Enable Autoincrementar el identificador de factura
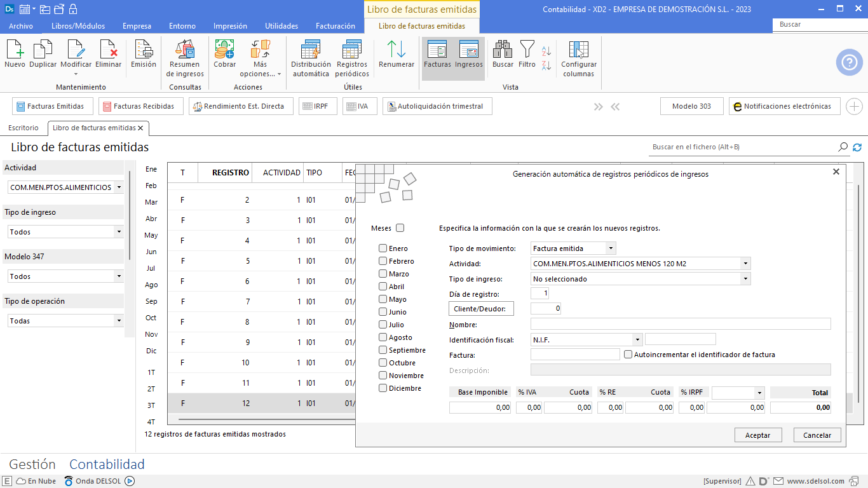The height and width of the screenshot is (488, 868). point(628,355)
